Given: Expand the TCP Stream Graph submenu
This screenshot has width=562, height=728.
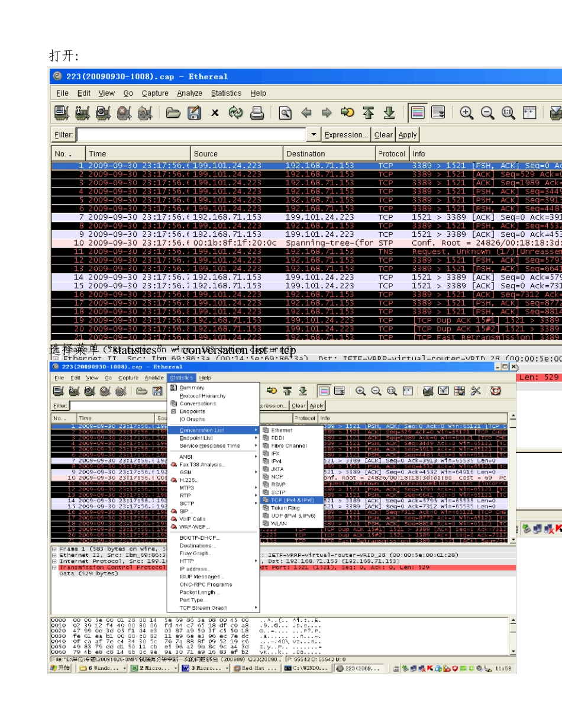Looking at the screenshot, I should (214, 607).
